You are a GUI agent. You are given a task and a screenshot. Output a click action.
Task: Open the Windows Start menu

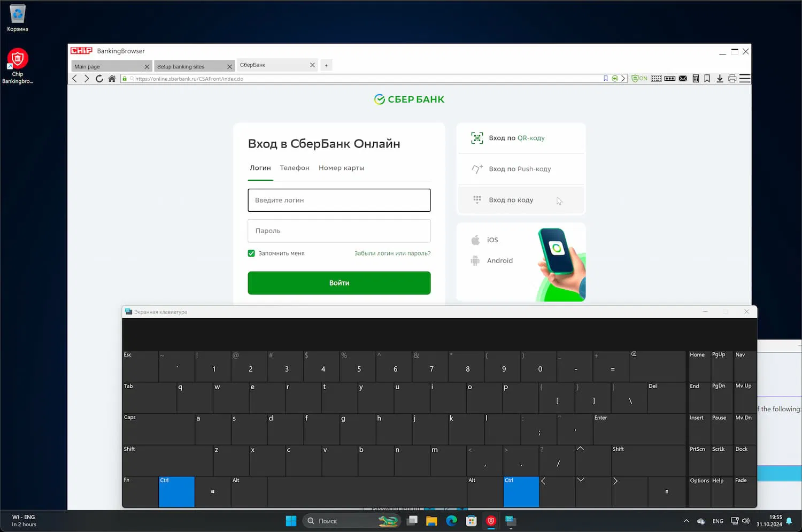coord(291,521)
